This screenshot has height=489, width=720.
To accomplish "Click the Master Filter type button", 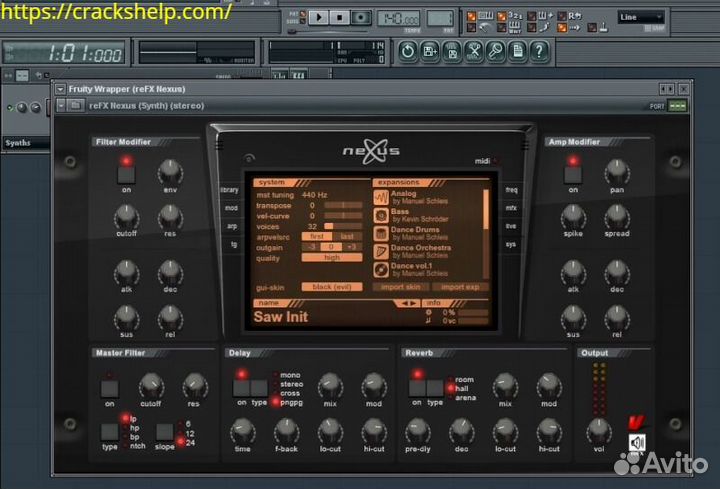I will pyautogui.click(x=109, y=432).
